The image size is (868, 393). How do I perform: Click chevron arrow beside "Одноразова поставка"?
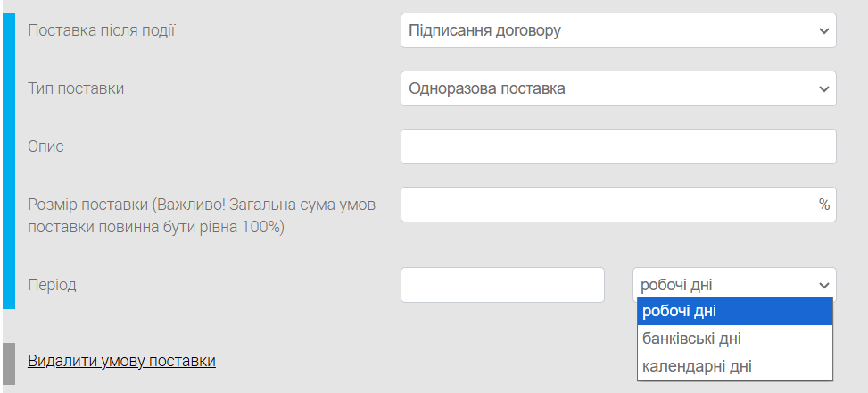point(823,89)
